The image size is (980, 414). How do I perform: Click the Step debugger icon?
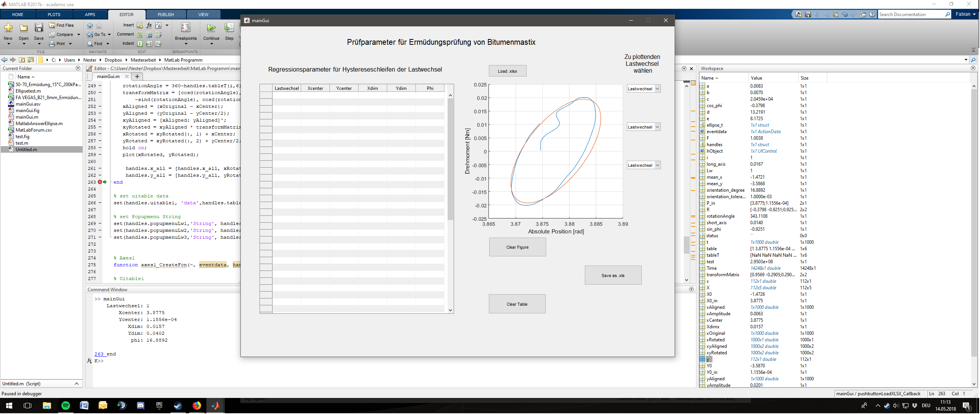(x=229, y=28)
